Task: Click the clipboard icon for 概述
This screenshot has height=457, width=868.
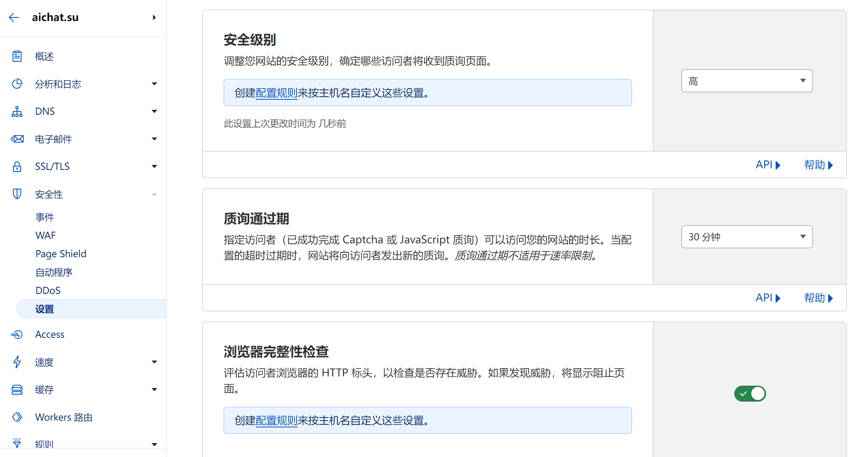Action: (17, 56)
